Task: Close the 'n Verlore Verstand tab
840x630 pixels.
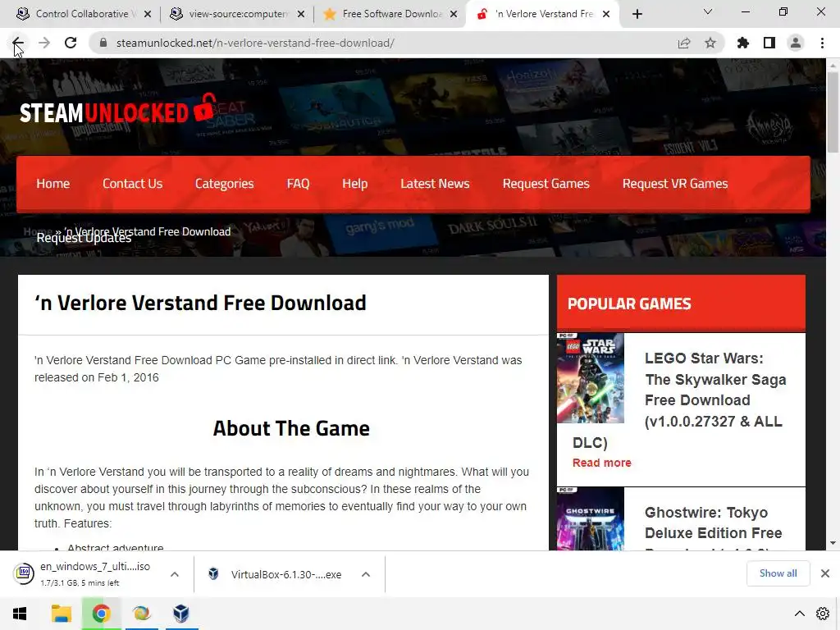Action: pyautogui.click(x=606, y=14)
